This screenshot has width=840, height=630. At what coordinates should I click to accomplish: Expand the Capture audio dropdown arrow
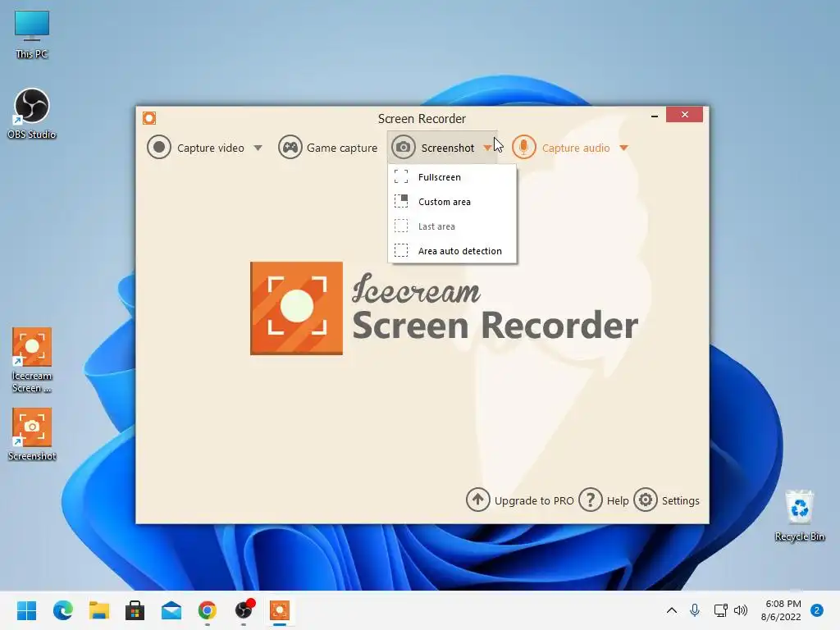click(623, 148)
